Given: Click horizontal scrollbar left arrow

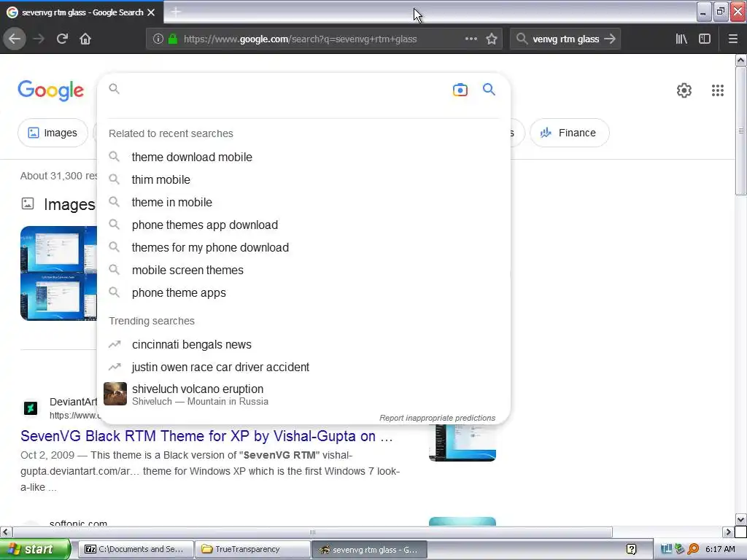Looking at the screenshot, I should [x=6, y=532].
